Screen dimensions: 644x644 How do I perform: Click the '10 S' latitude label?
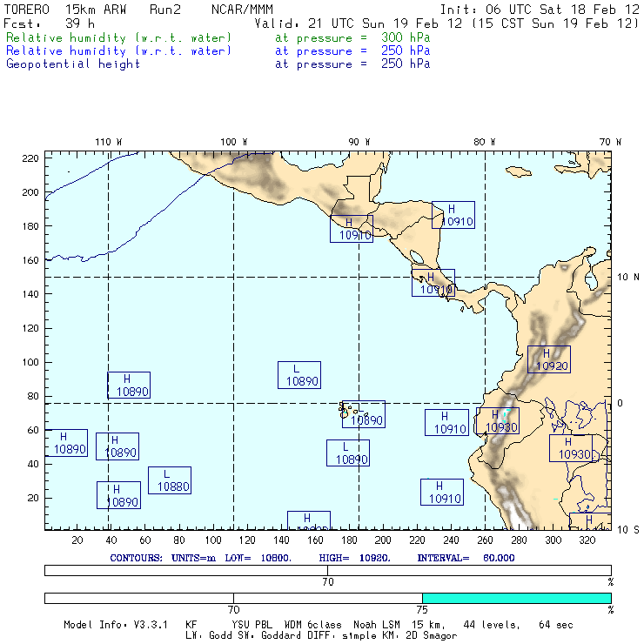click(x=628, y=530)
